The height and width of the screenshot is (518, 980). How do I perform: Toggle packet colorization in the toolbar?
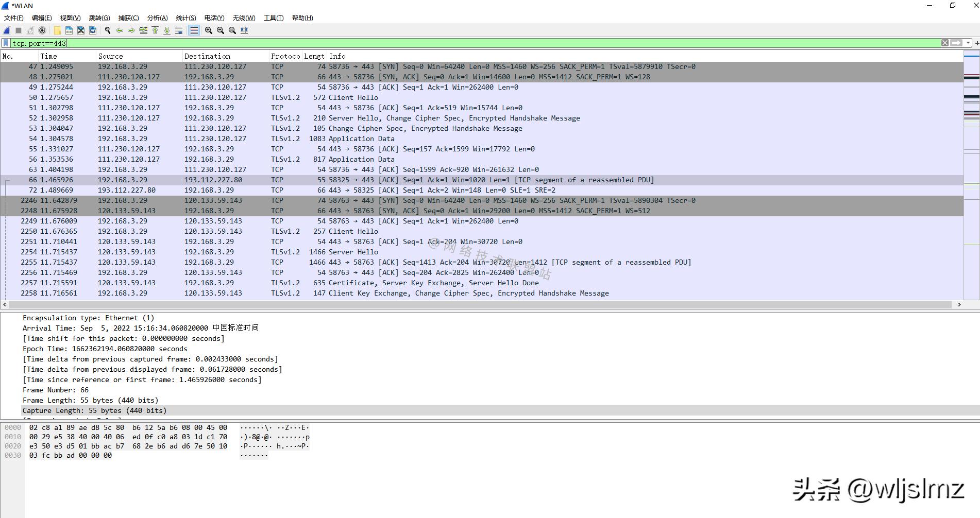194,30
